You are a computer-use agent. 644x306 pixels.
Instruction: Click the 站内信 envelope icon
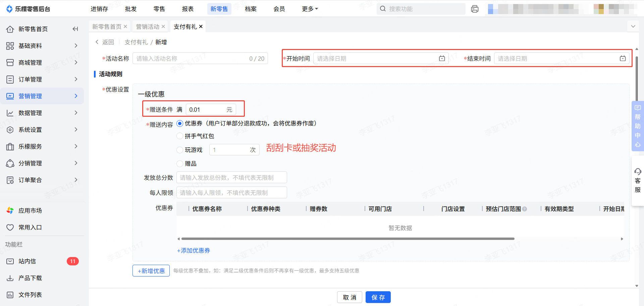click(10, 261)
